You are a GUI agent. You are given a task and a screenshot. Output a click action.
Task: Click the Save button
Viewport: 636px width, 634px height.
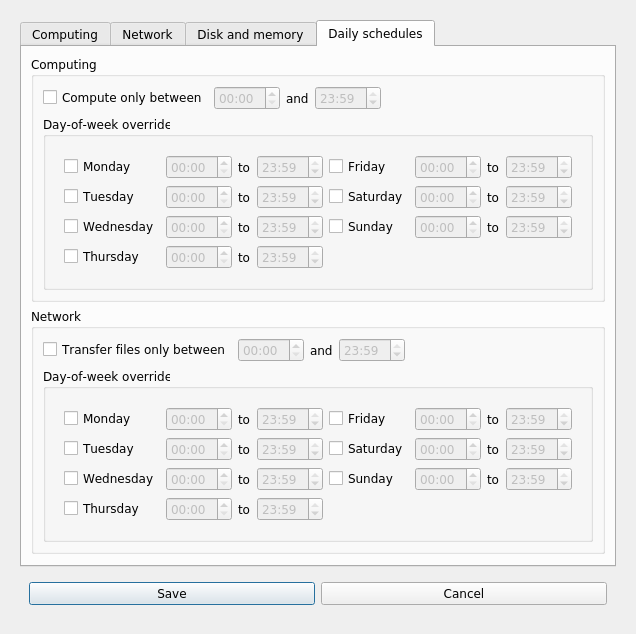tap(172, 594)
